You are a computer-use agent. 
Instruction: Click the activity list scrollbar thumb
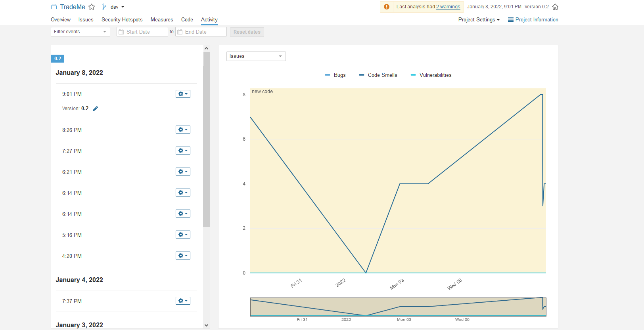click(206, 139)
